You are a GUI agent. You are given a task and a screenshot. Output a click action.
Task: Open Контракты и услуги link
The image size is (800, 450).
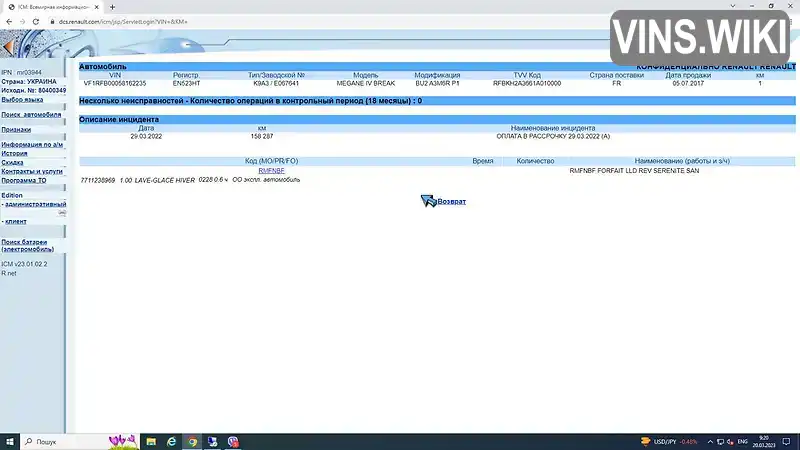32,171
